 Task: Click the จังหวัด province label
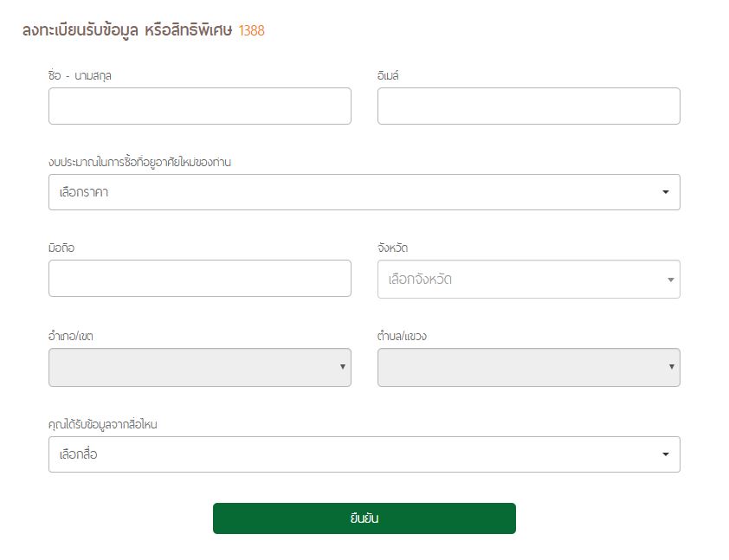pos(392,248)
